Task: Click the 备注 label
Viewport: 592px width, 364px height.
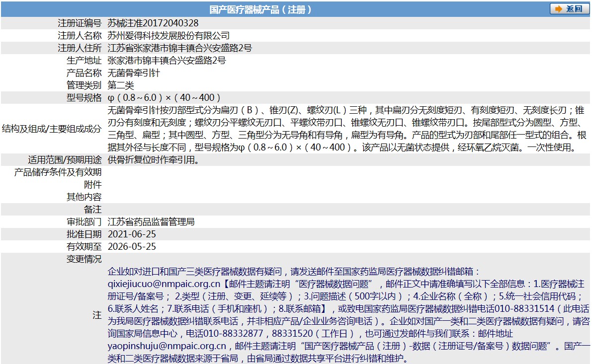Action: tap(93, 210)
